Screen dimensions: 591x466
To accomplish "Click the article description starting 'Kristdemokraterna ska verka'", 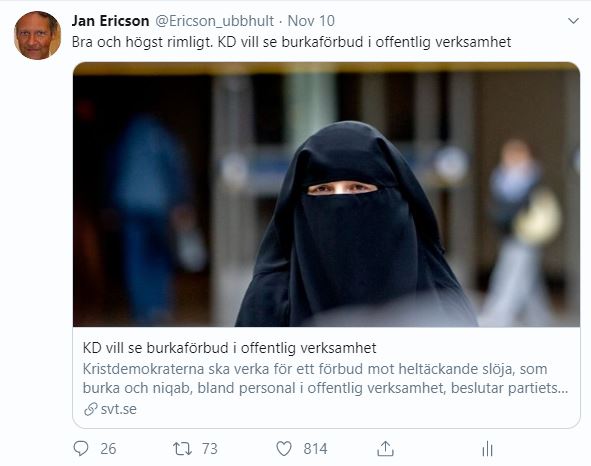I will (325, 378).
